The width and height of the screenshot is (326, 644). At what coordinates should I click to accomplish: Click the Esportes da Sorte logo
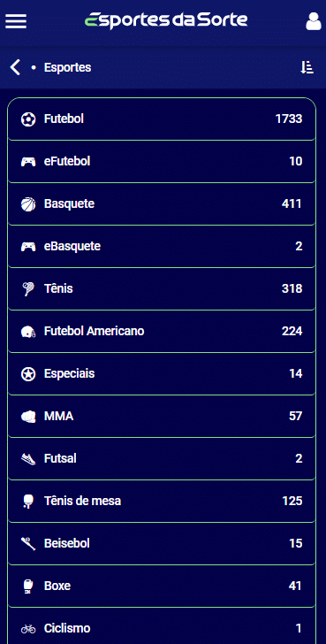pyautogui.click(x=166, y=20)
